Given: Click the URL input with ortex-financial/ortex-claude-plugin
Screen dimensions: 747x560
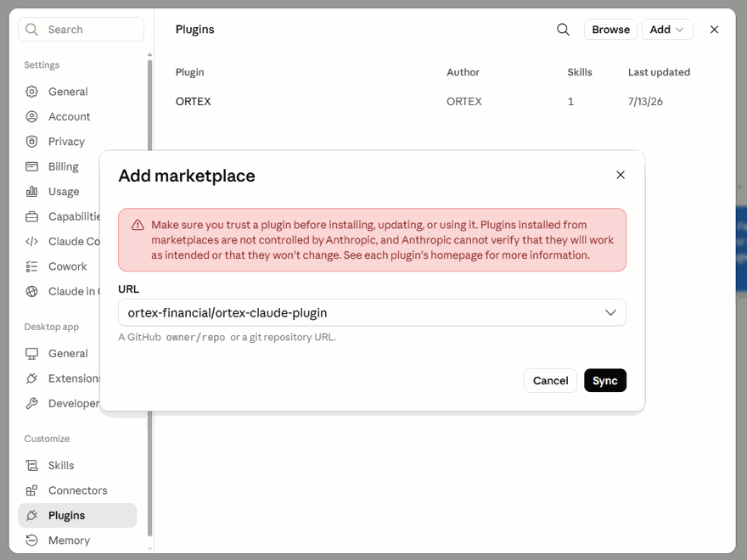Looking at the screenshot, I should (372, 312).
